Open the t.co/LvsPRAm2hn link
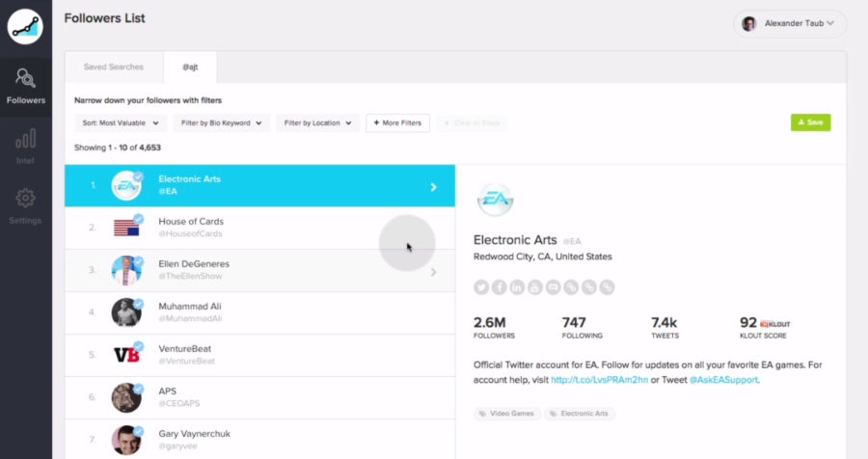The height and width of the screenshot is (459, 868). click(600, 380)
